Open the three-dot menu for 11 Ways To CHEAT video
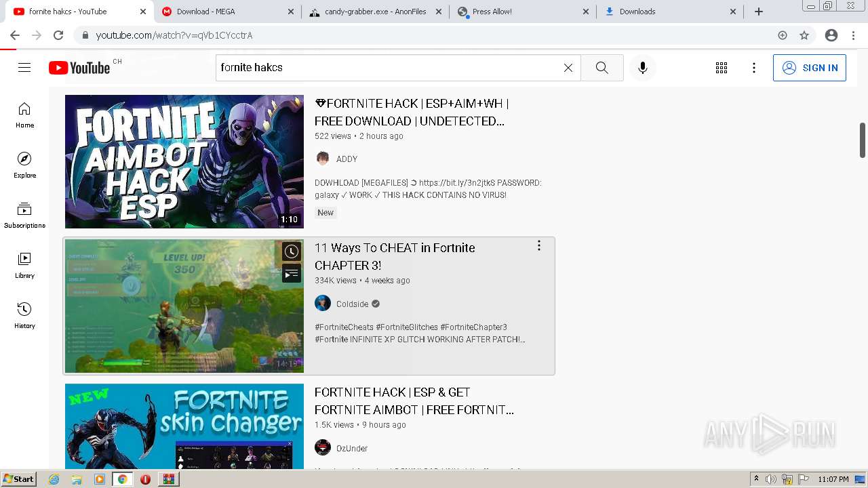 pos(539,246)
